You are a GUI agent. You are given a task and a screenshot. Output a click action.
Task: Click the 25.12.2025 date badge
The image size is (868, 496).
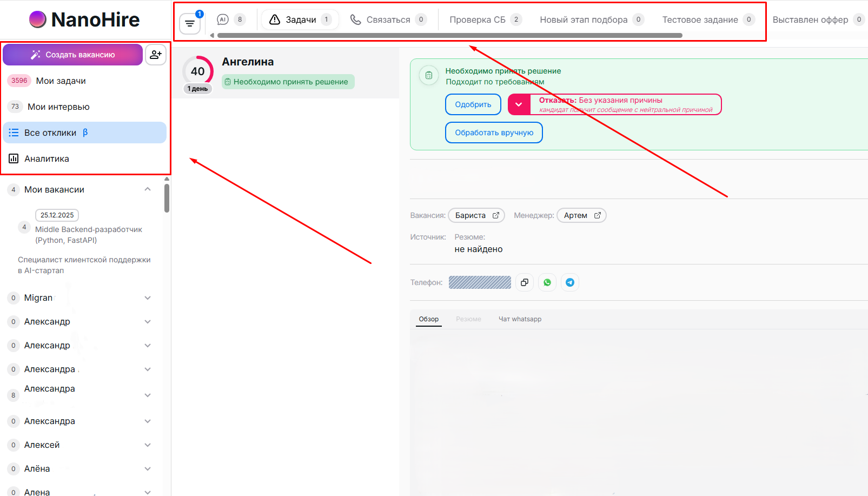[x=57, y=215]
